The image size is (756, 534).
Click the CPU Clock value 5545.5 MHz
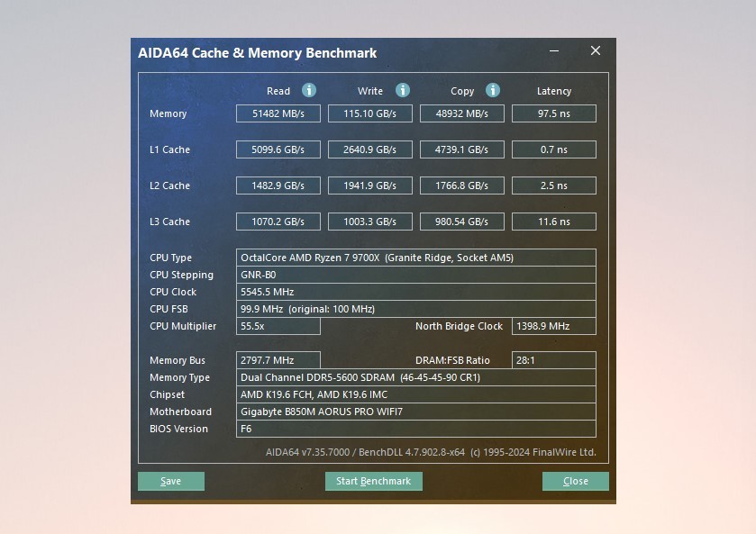click(416, 292)
